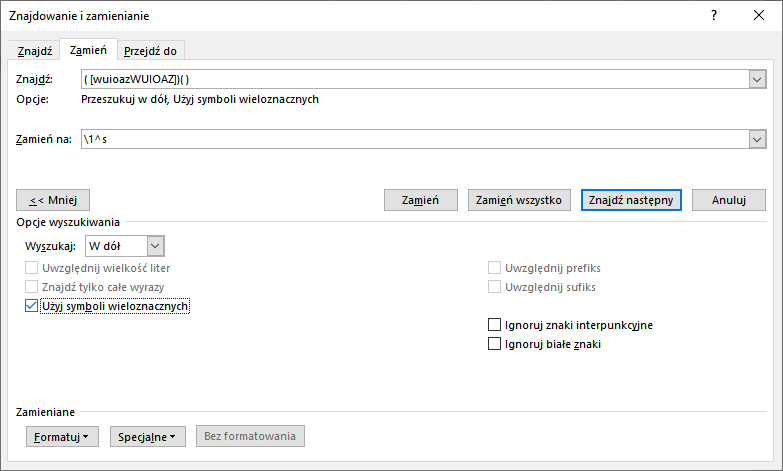Screen dimensions: 783x471
Task: Enable Ignoruj białe znaki checkbox
Action: coord(494,344)
